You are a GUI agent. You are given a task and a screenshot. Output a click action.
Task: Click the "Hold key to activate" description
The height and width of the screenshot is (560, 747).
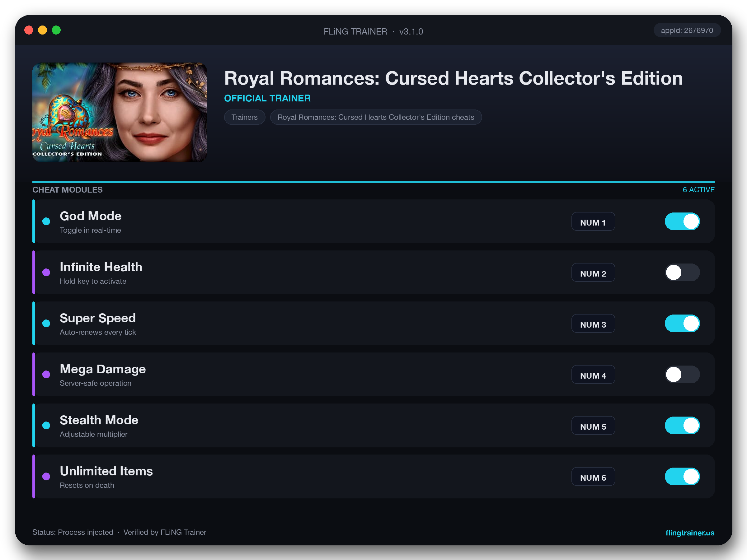93,281
